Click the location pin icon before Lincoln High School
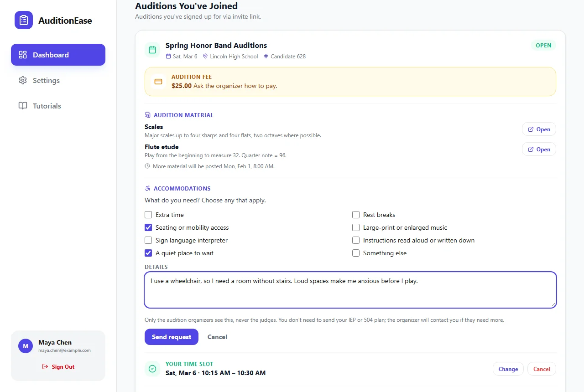 click(205, 57)
